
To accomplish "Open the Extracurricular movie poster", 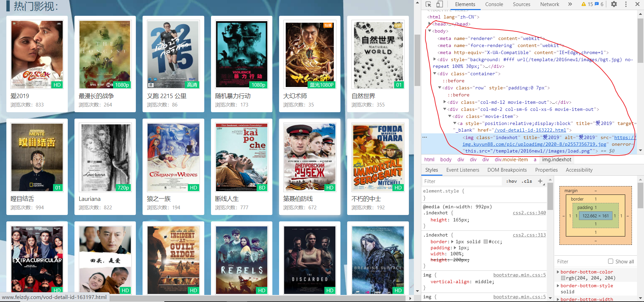I will point(37,260).
